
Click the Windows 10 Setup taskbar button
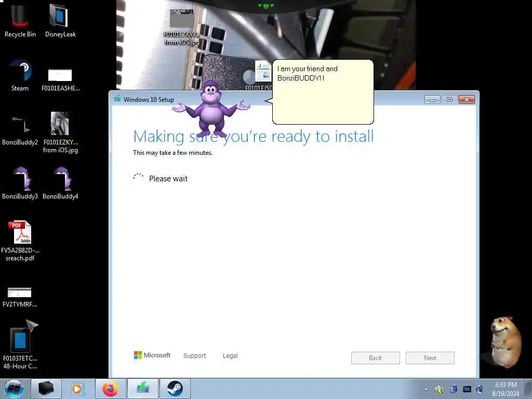click(x=143, y=389)
